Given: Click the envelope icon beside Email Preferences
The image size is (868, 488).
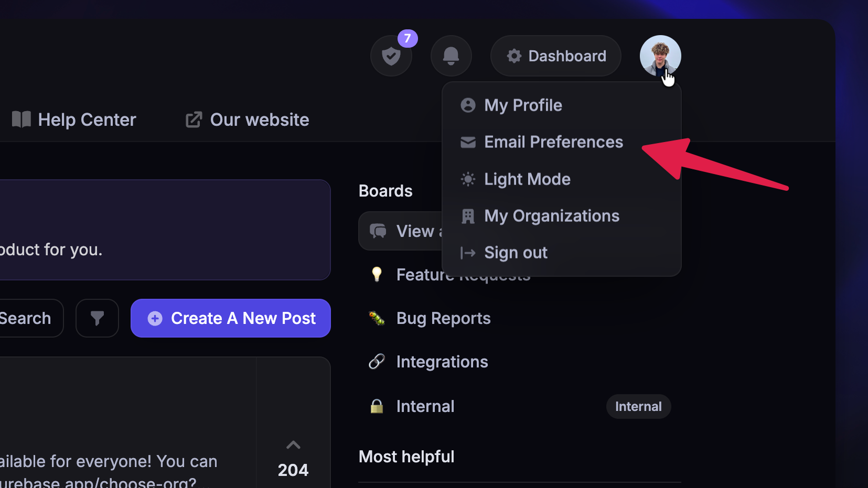Looking at the screenshot, I should (x=467, y=142).
